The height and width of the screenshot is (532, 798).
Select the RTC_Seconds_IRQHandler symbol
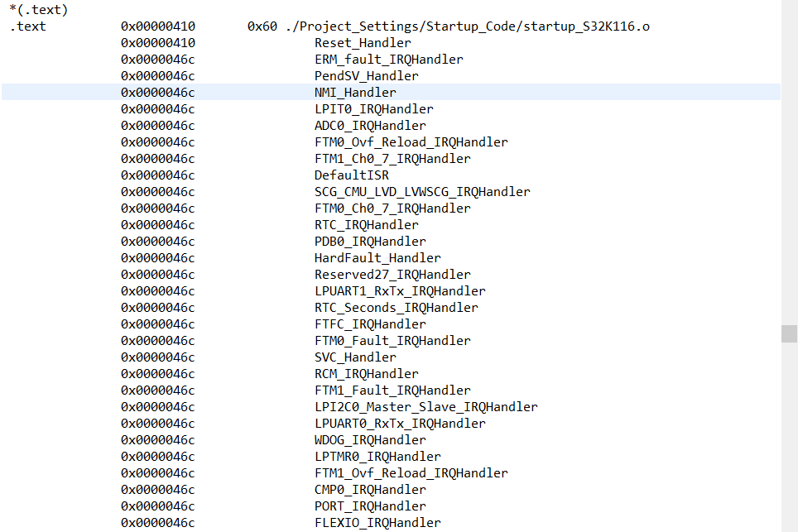tap(397, 308)
